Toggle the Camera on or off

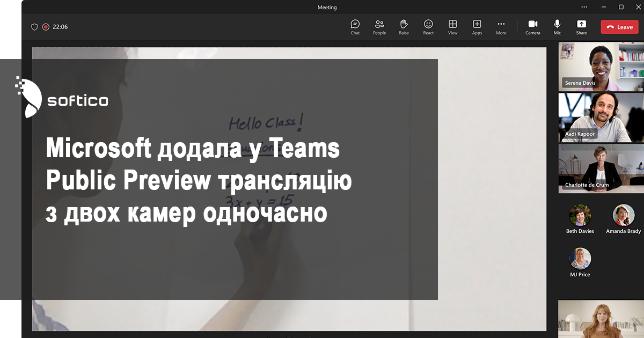click(533, 27)
